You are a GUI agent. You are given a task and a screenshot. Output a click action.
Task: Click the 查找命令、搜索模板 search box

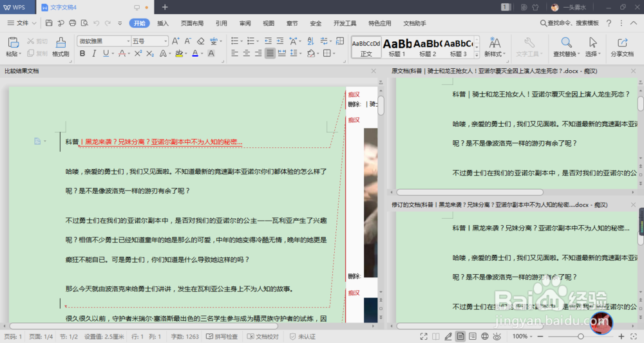pyautogui.click(x=569, y=23)
